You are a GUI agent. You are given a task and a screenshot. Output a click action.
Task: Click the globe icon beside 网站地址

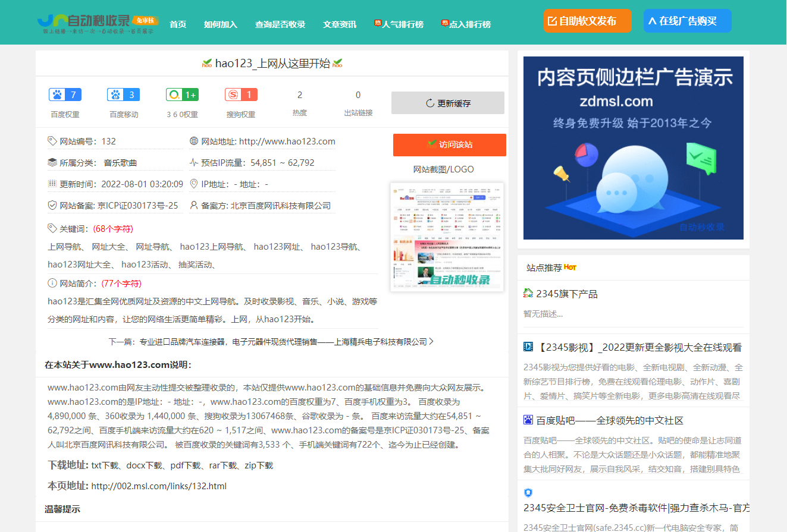pos(194,141)
